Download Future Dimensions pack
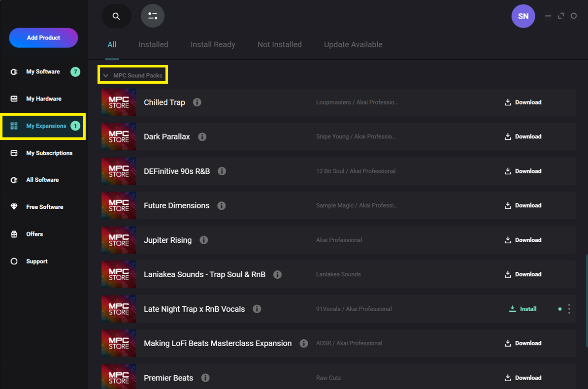This screenshot has width=588, height=389. (x=523, y=205)
